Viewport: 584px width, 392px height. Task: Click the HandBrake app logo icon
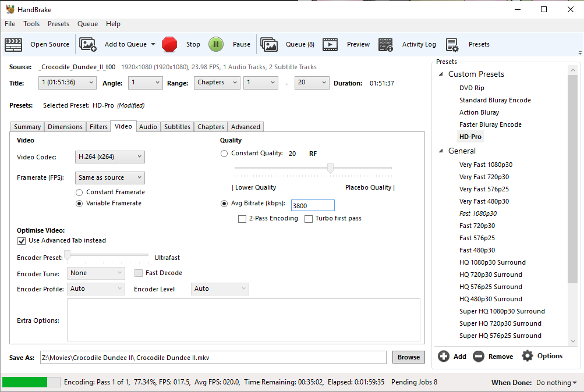10,9
